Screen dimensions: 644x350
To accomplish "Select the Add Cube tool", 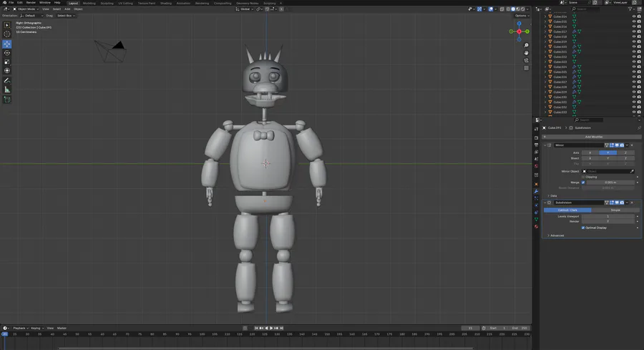I will pyautogui.click(x=7, y=99).
